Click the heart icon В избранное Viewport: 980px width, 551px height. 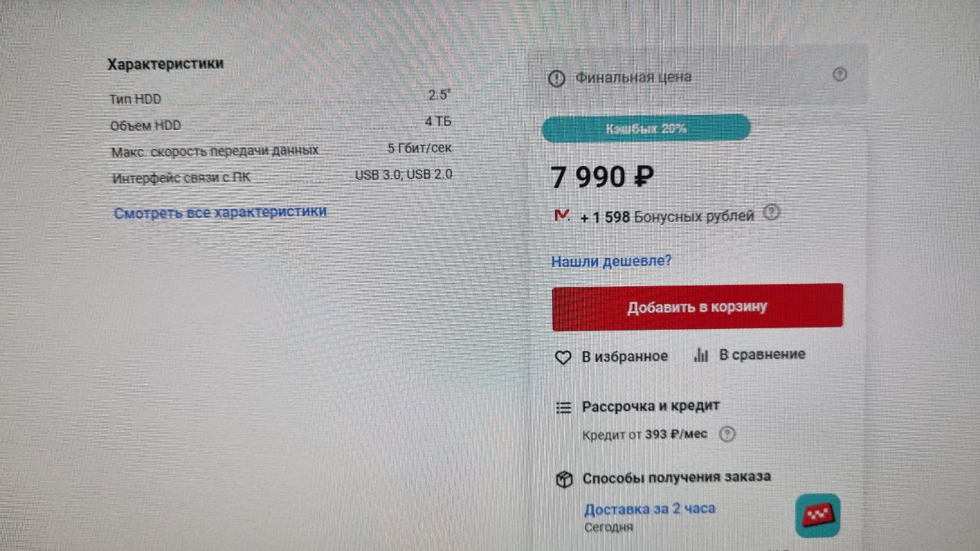point(563,357)
